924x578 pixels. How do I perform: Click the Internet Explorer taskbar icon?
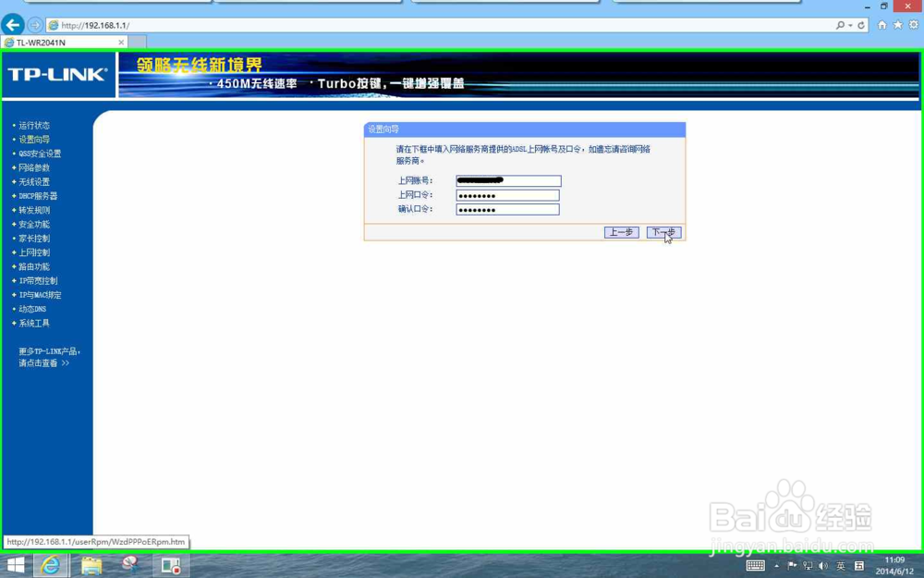[53, 565]
